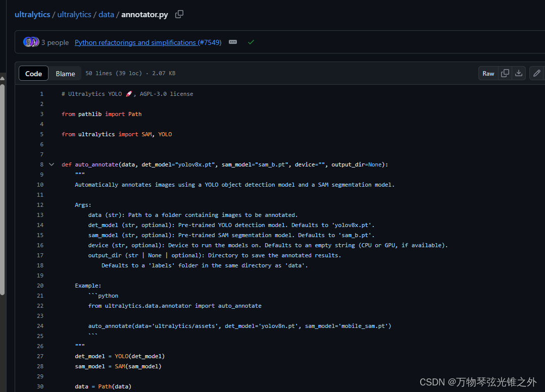
Task: Click "50 lines (39 loc) · 2.07 KB" file info
Action: pyautogui.click(x=130, y=73)
